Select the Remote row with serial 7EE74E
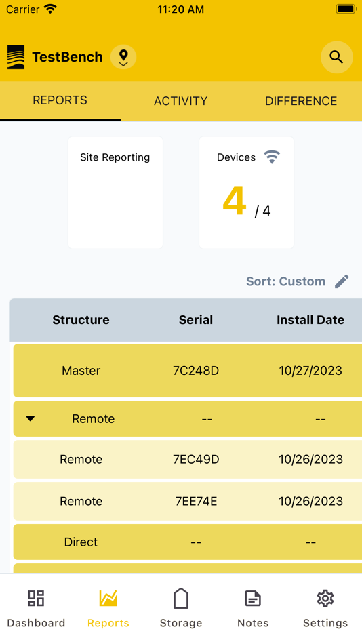 point(188,501)
